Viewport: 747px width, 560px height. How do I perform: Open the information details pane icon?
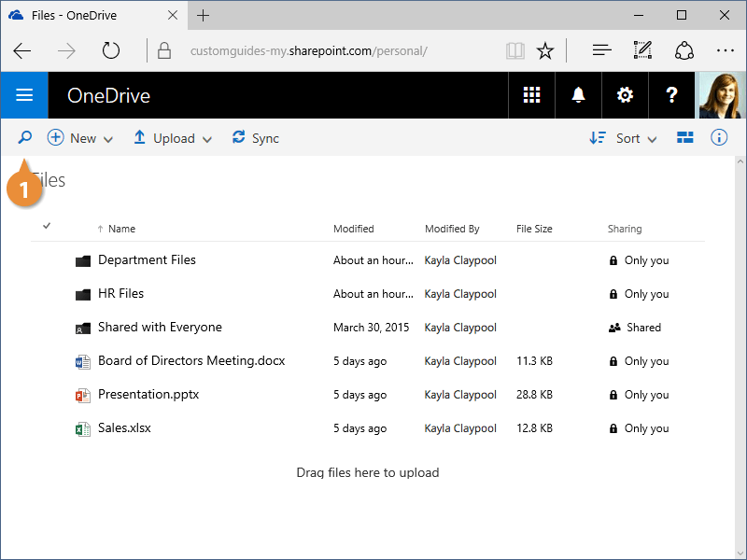point(719,138)
